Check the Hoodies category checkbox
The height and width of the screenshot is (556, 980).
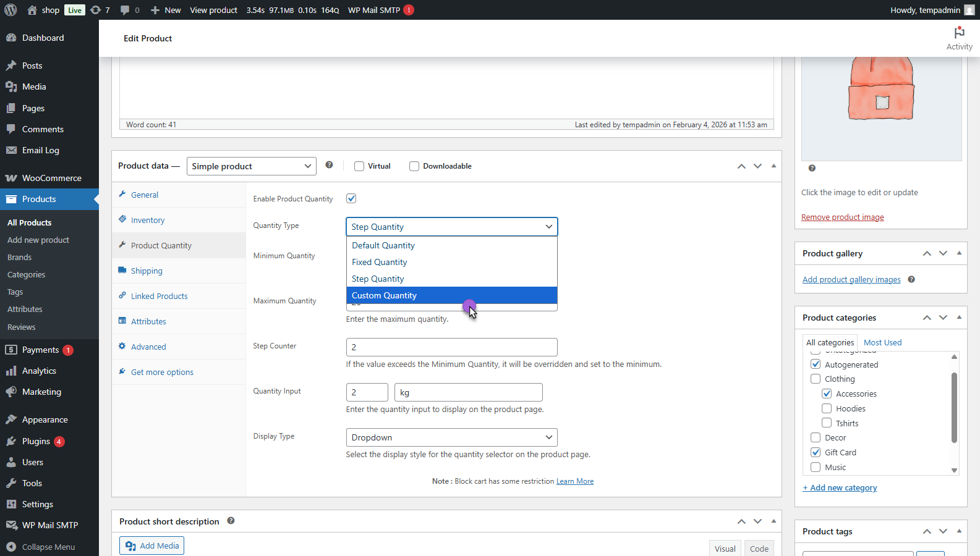click(x=827, y=408)
